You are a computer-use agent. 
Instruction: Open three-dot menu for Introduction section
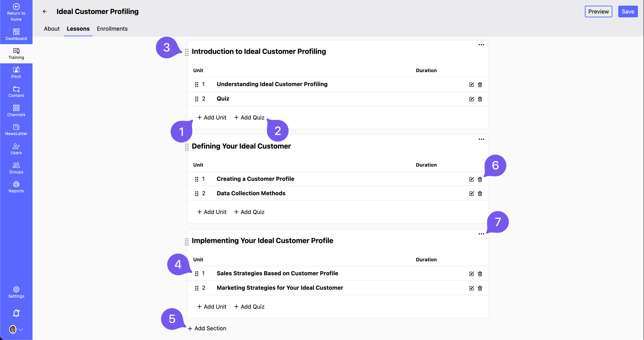click(x=481, y=45)
